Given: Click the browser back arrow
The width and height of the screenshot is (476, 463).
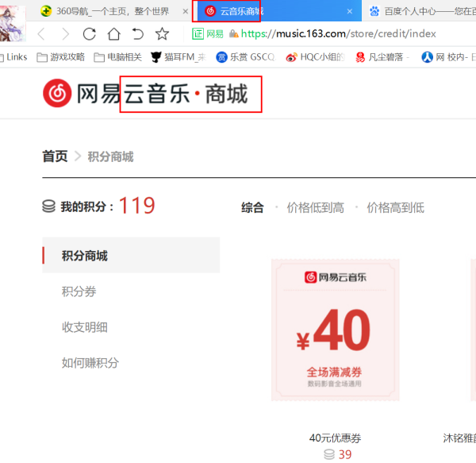Looking at the screenshot, I should click(41, 34).
